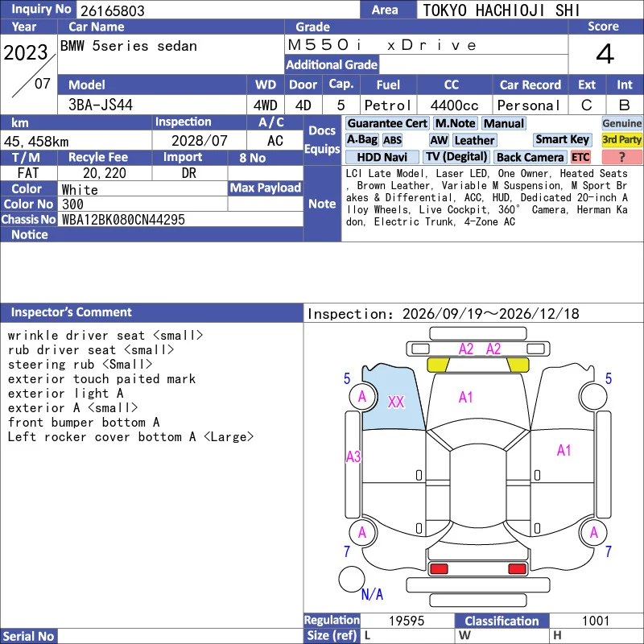The height and width of the screenshot is (644, 644).
Task: Select the Smart Key badge
Action: (x=563, y=140)
